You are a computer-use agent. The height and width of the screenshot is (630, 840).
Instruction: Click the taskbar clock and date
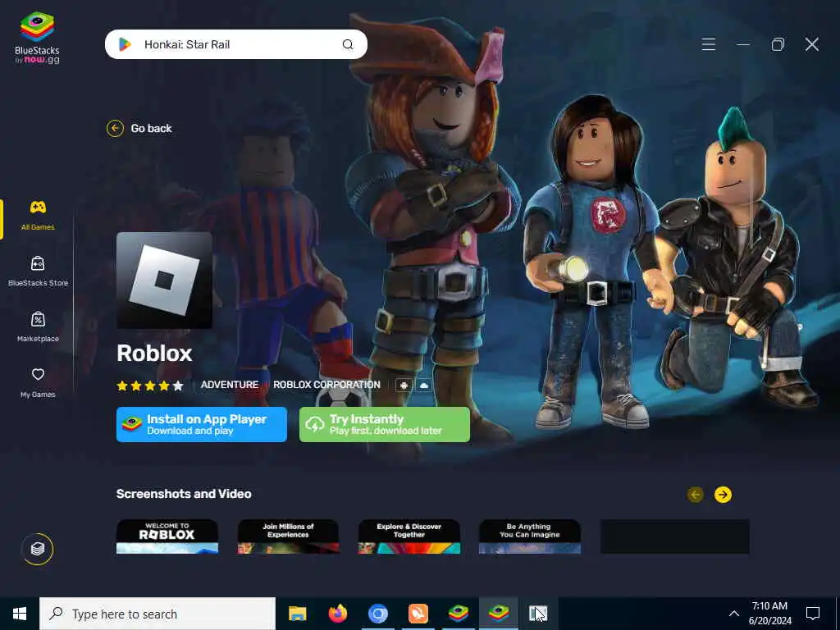click(x=769, y=614)
